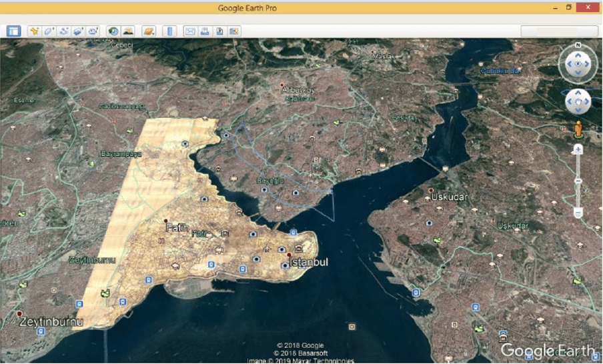
Task: Click the Email envelope icon
Action: tap(190, 31)
